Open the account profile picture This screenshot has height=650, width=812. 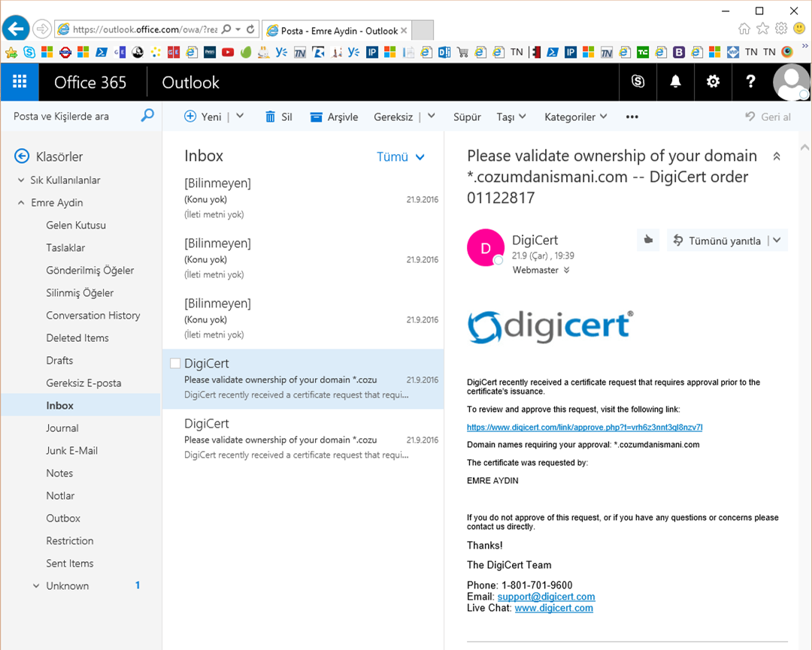pyautogui.click(x=790, y=82)
